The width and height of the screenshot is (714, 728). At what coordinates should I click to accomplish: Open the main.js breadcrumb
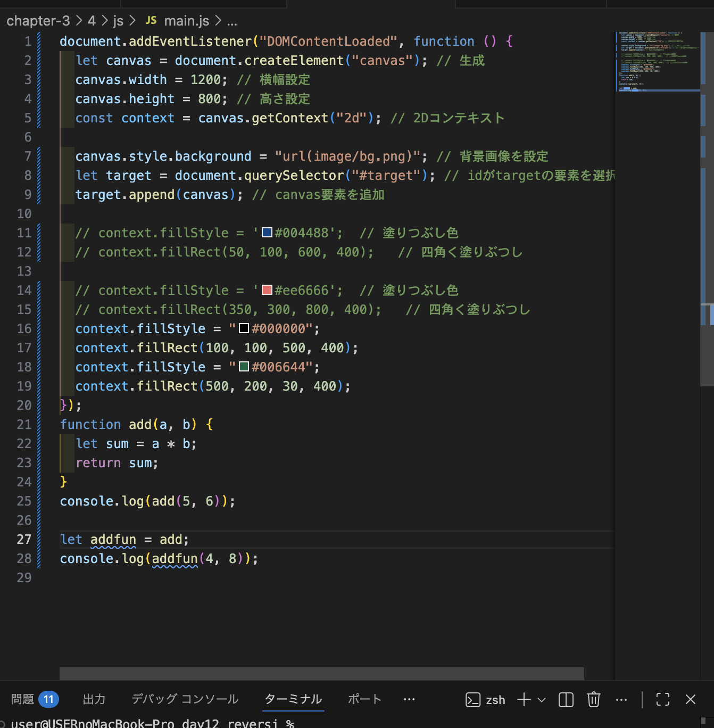coord(187,21)
